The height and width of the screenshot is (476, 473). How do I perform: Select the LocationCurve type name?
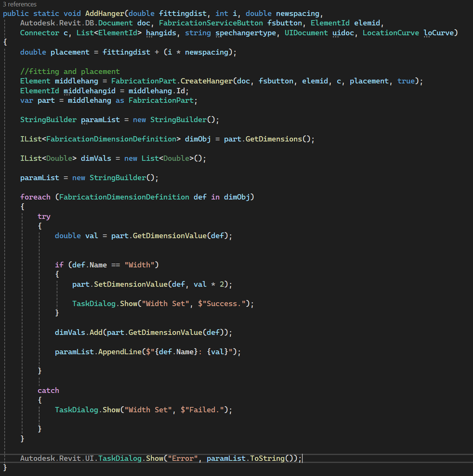tap(391, 33)
